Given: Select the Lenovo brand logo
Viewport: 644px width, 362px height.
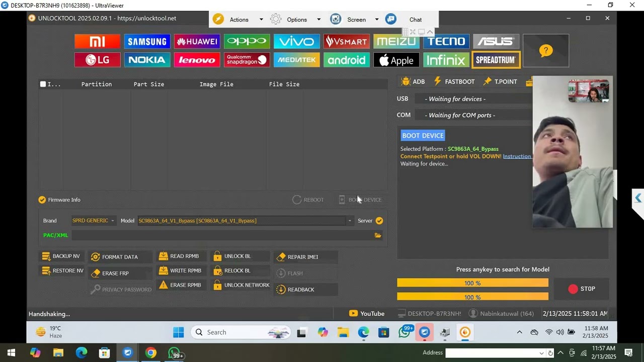Looking at the screenshot, I should click(197, 60).
